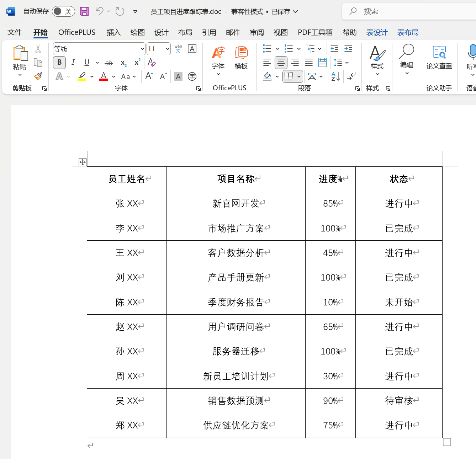Toggle bold formatting off

click(59, 63)
